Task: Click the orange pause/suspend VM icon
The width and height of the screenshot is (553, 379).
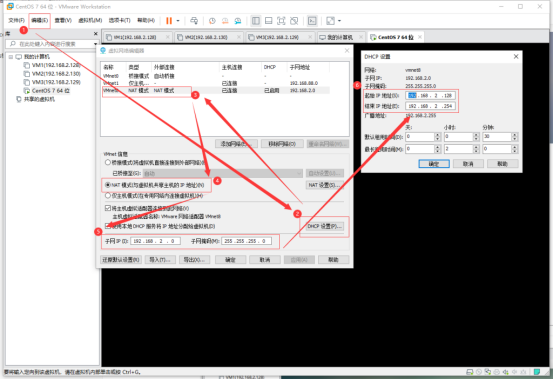Action: pos(169,21)
